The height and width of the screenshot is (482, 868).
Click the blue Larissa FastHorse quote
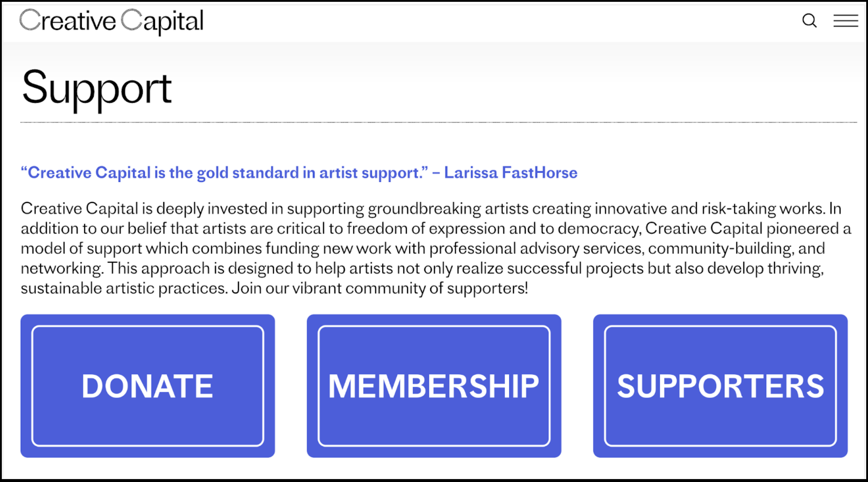(225, 173)
